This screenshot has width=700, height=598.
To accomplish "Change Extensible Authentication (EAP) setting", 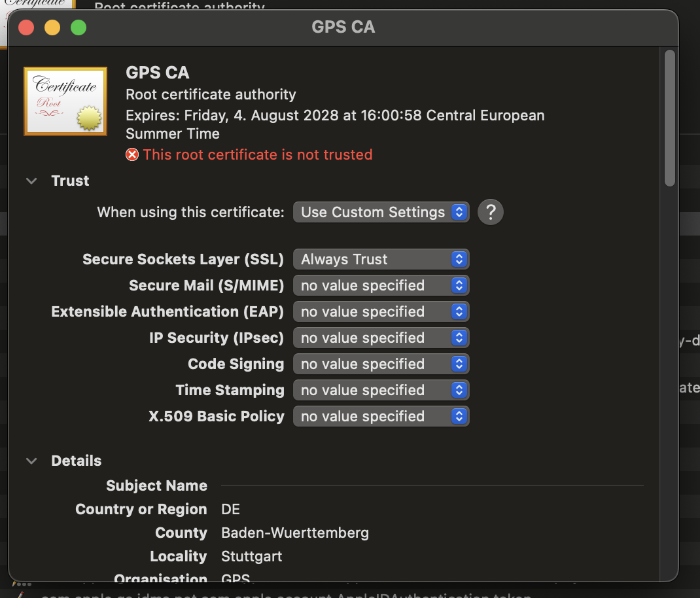I will 381,312.
